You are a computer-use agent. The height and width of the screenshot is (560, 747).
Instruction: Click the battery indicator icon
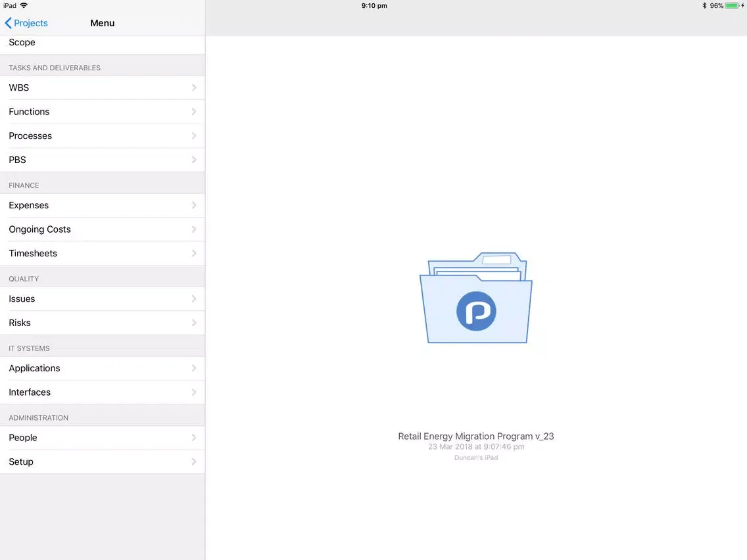coord(733,6)
